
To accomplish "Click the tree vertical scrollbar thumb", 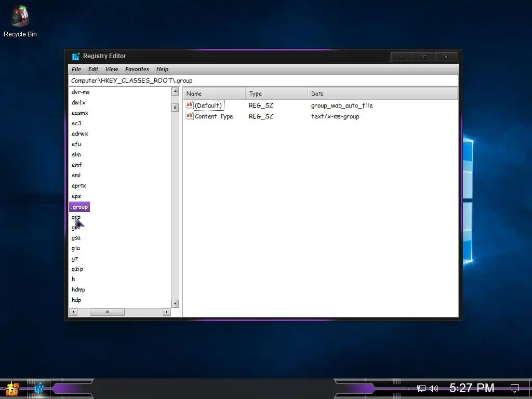I will click(x=175, y=108).
